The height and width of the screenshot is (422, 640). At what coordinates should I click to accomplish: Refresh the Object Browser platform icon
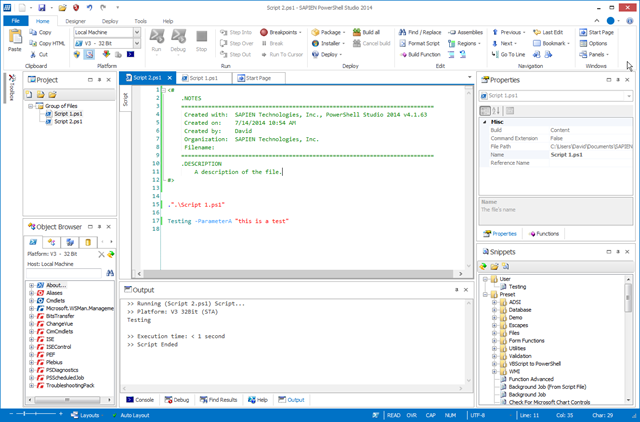click(x=111, y=254)
